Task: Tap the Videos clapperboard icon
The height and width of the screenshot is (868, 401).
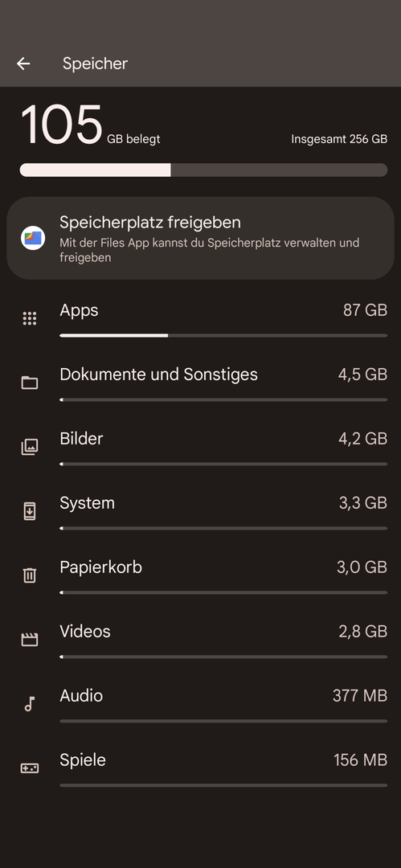Action: tap(30, 640)
